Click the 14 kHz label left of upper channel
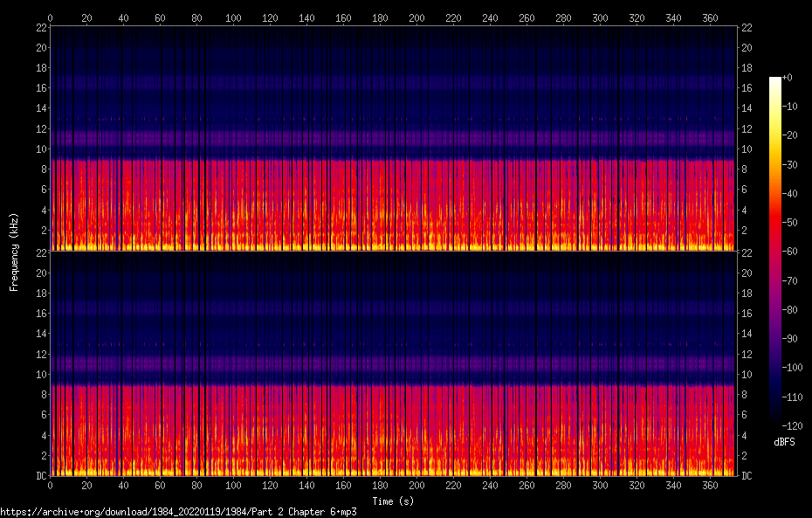This screenshot has height=518, width=812. point(40,108)
